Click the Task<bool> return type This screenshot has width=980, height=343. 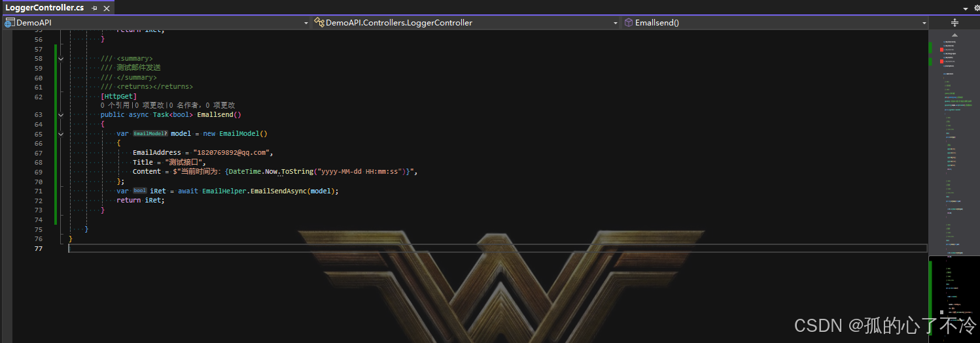pyautogui.click(x=173, y=115)
